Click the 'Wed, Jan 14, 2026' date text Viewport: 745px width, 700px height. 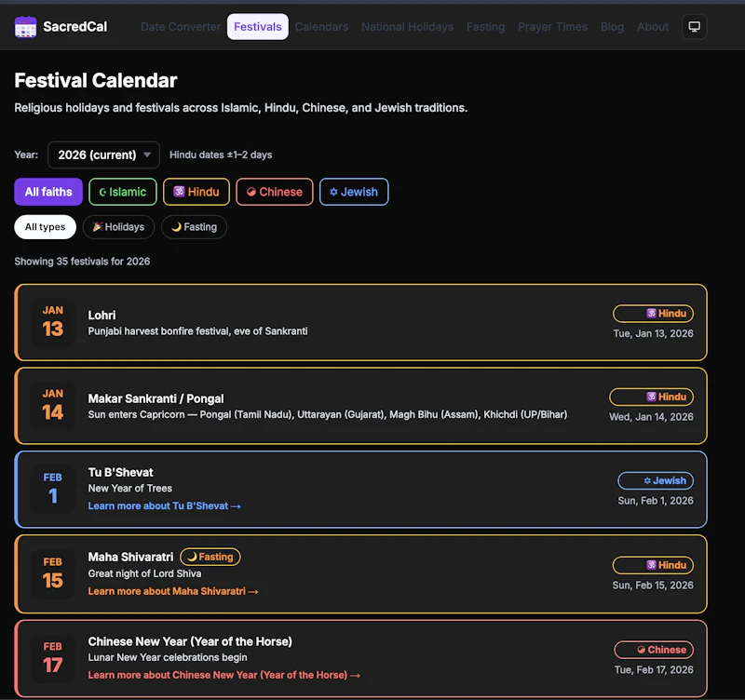(x=651, y=417)
